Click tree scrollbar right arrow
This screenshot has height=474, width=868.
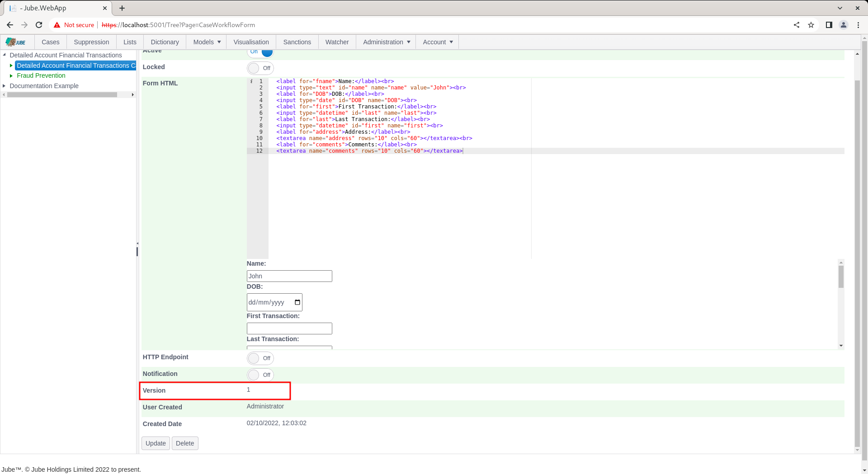(132, 95)
